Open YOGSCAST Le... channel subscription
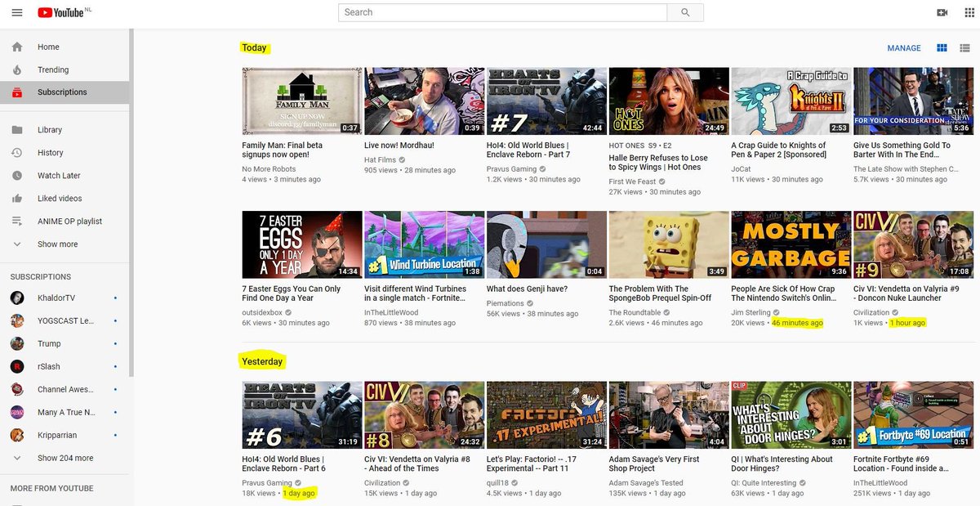The image size is (980, 506). [x=65, y=321]
